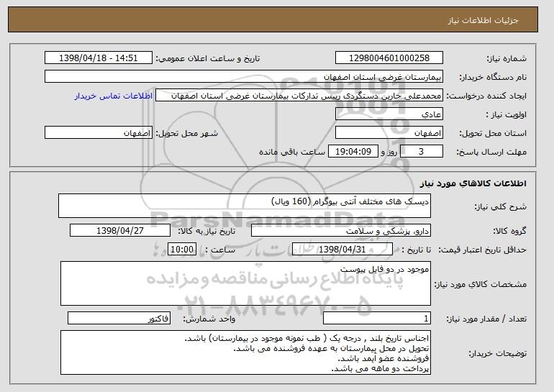
Task: Click the label شماره نیاز
Action: (507, 58)
